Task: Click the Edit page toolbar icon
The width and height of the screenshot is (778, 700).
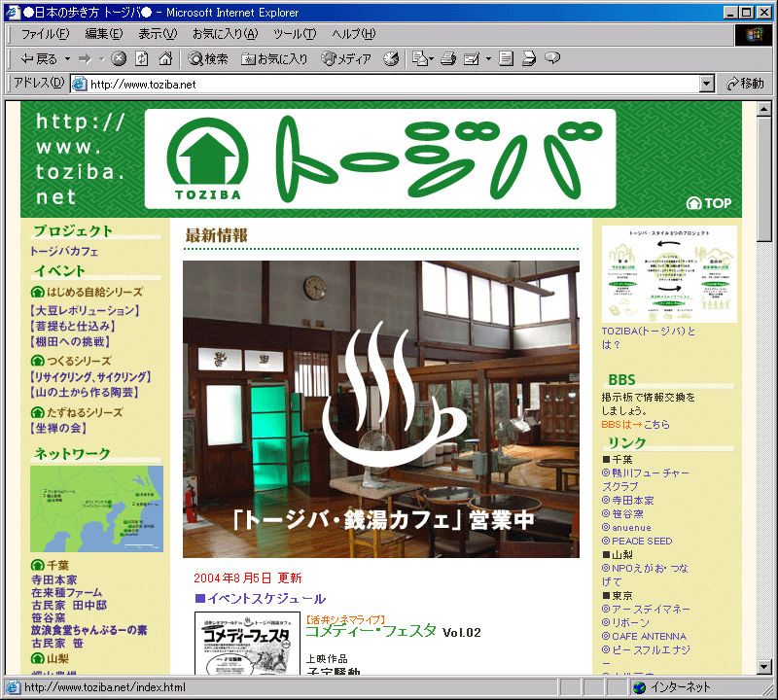Action: point(472,59)
